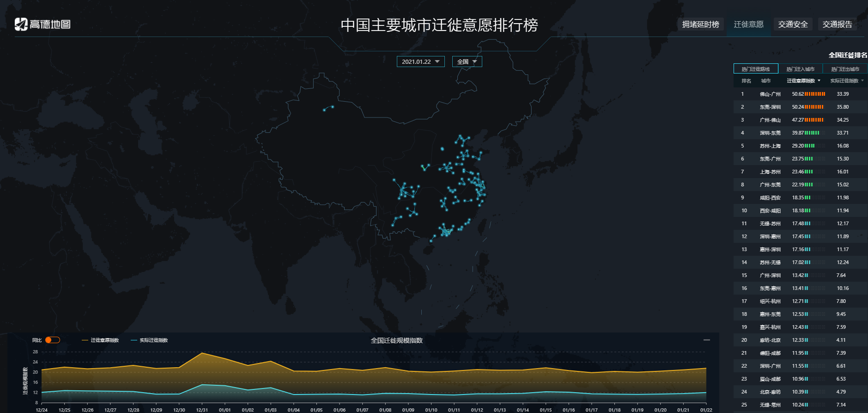Open 交通报告 page

click(x=837, y=25)
